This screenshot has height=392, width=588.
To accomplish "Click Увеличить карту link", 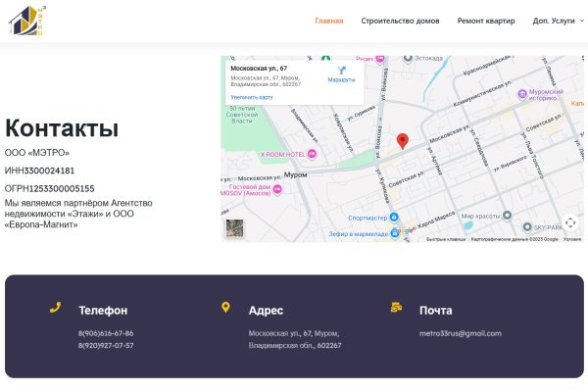I will pyautogui.click(x=251, y=98).
